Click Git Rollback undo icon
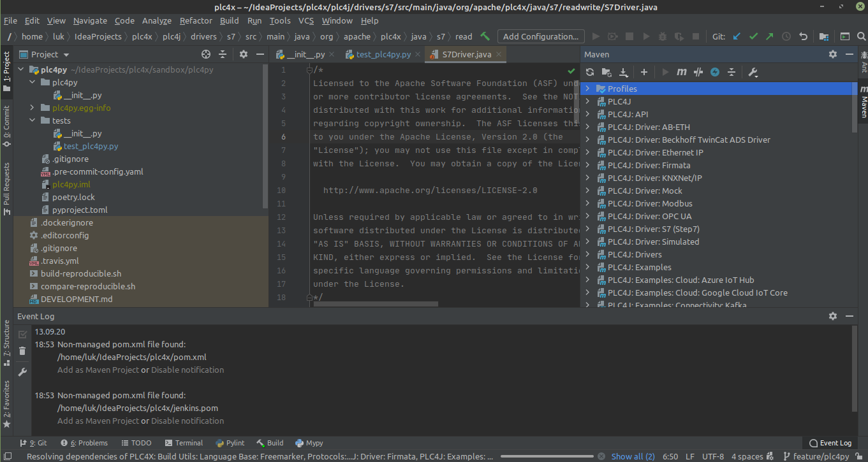This screenshot has height=462, width=868. (x=804, y=36)
